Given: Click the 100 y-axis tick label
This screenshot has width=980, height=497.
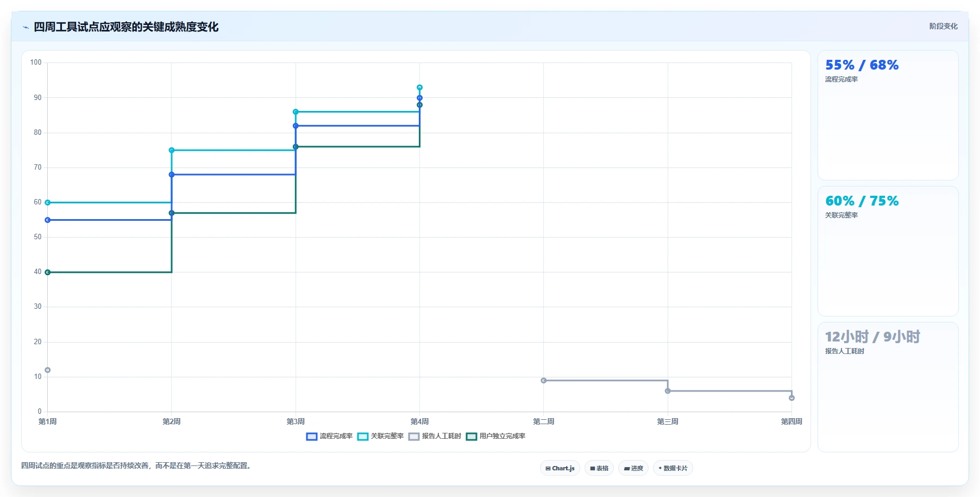Looking at the screenshot, I should pyautogui.click(x=36, y=63).
